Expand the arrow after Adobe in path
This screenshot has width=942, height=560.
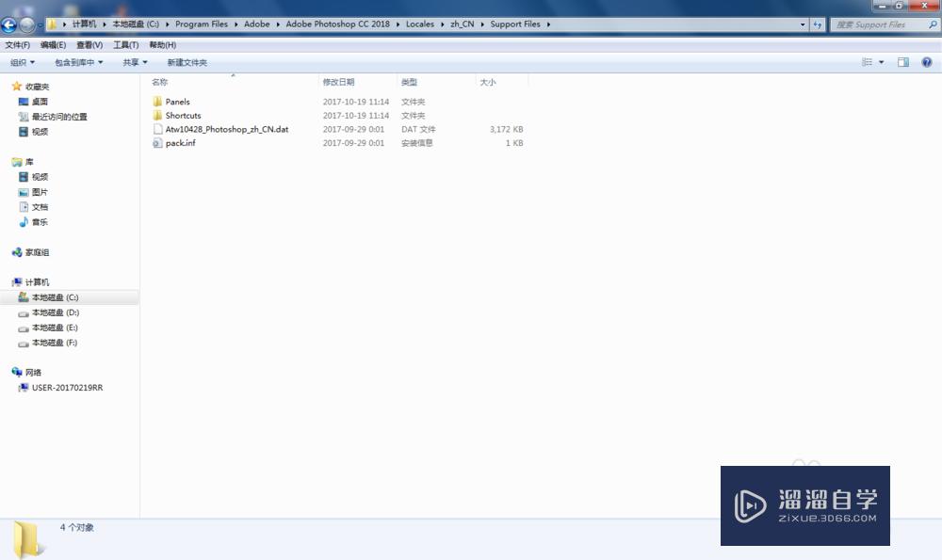tap(278, 24)
